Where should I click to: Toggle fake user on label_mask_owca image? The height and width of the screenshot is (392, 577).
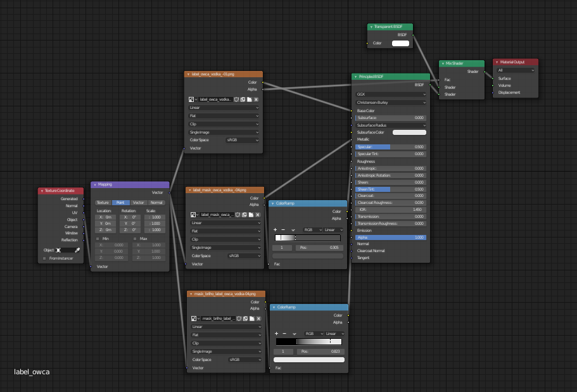tap(238, 215)
